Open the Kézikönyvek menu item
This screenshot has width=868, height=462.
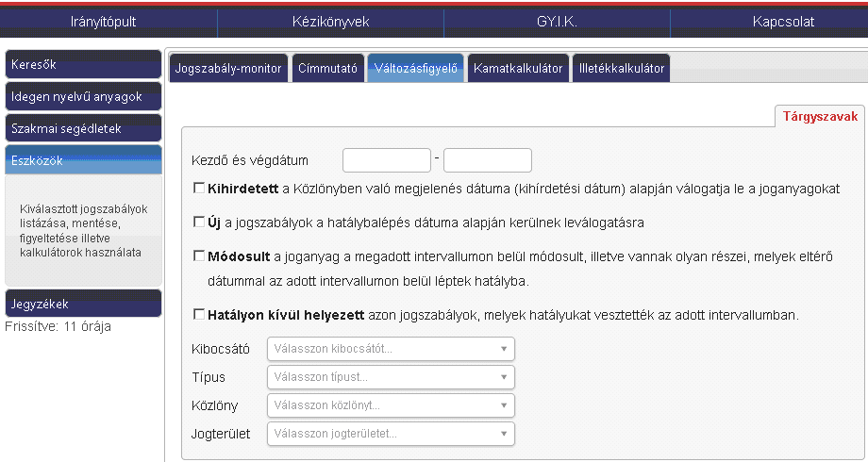pyautogui.click(x=330, y=22)
